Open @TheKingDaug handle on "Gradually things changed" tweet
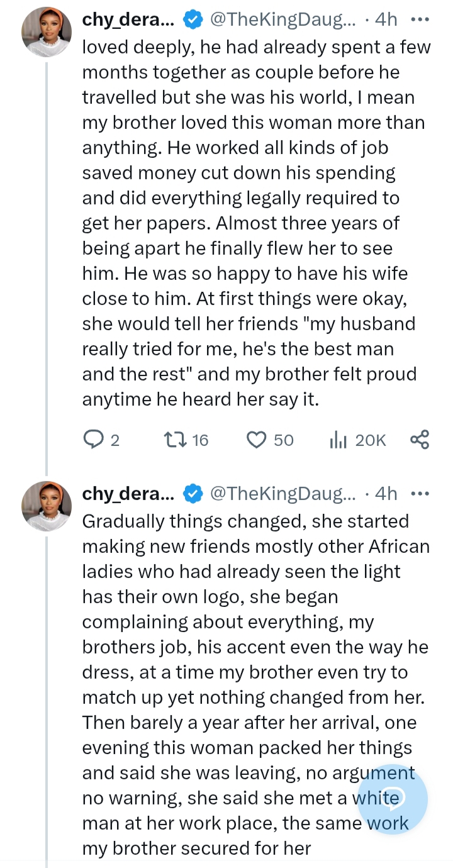The width and height of the screenshot is (453, 868). [282, 494]
